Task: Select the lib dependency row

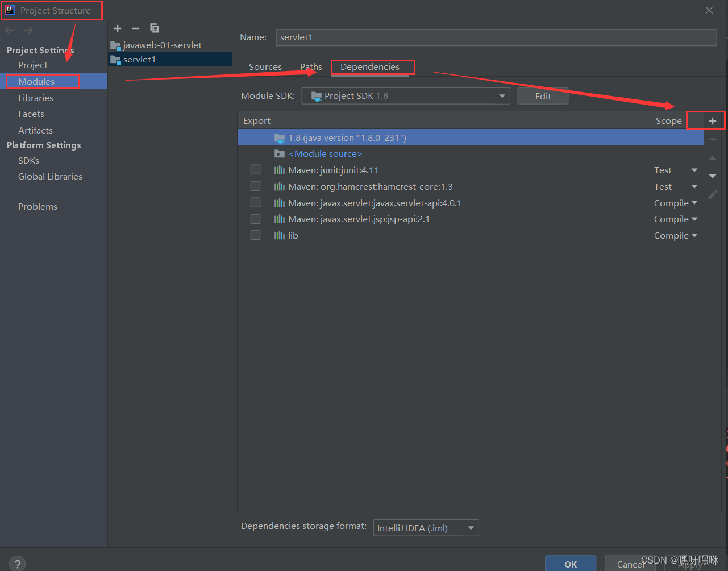Action: click(x=471, y=235)
